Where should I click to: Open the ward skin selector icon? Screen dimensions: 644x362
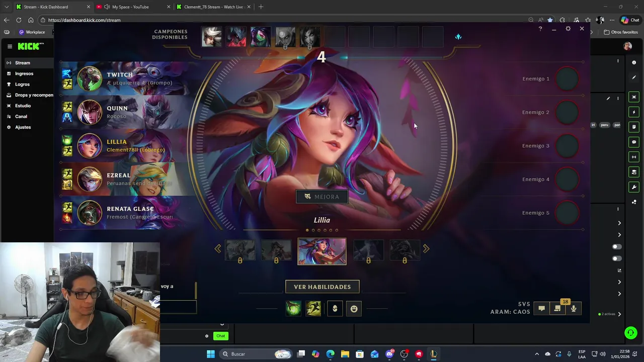click(335, 309)
